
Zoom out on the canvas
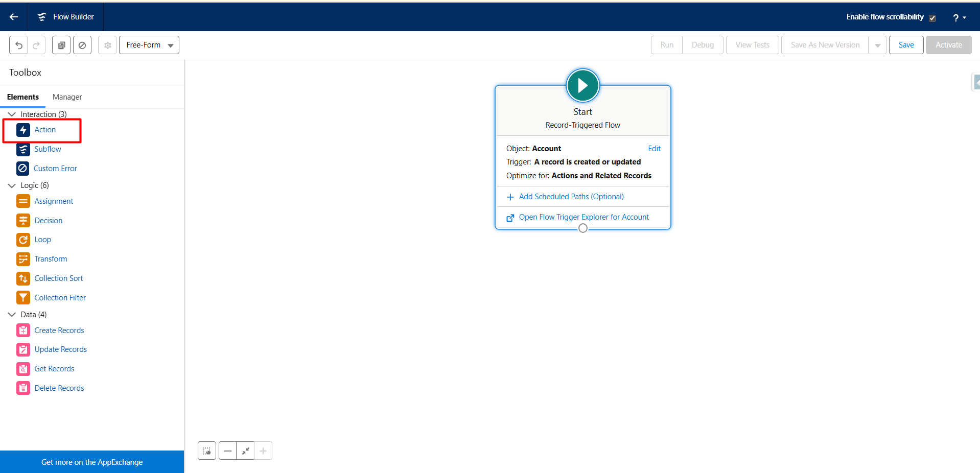228,451
